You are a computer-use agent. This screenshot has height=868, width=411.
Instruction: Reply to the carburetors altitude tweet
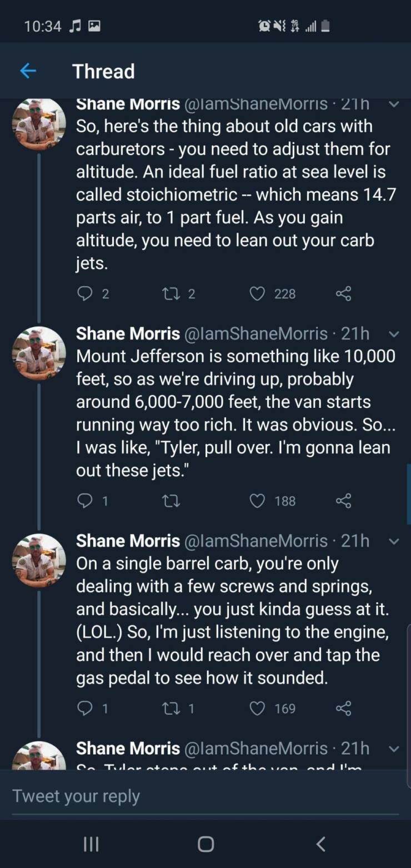[x=84, y=293]
